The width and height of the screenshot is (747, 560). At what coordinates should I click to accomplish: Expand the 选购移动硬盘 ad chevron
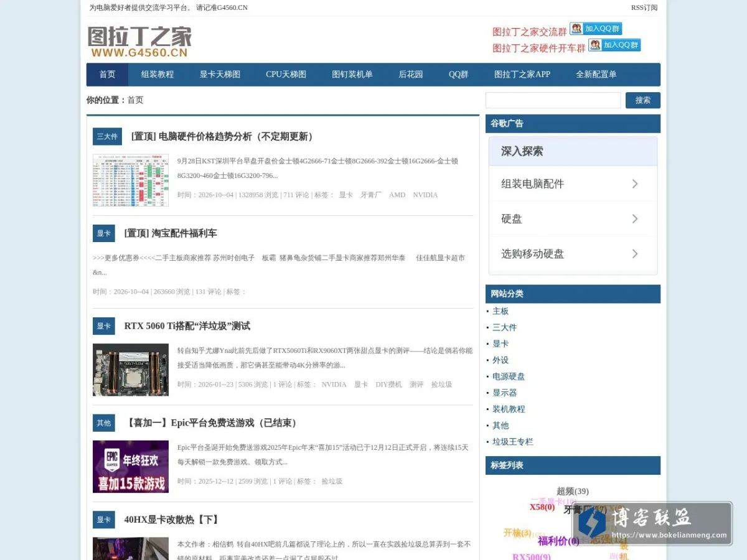(635, 253)
